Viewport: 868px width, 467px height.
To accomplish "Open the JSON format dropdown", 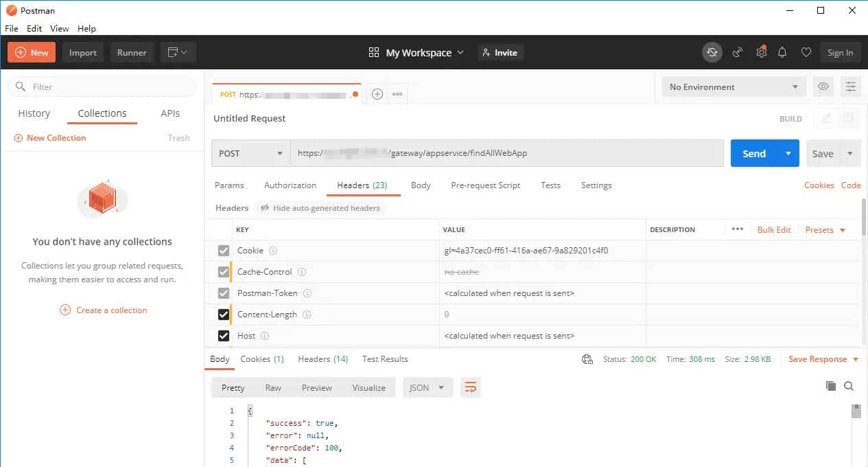I will click(x=426, y=387).
